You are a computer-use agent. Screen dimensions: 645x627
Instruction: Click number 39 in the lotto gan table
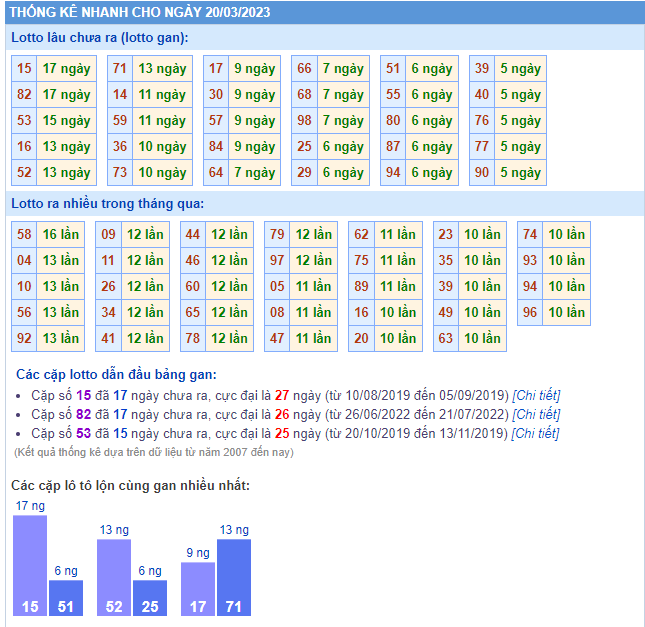[482, 69]
